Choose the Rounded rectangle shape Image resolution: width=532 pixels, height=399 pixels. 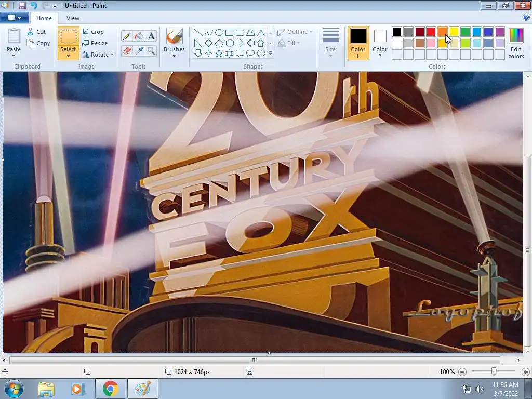pos(240,33)
